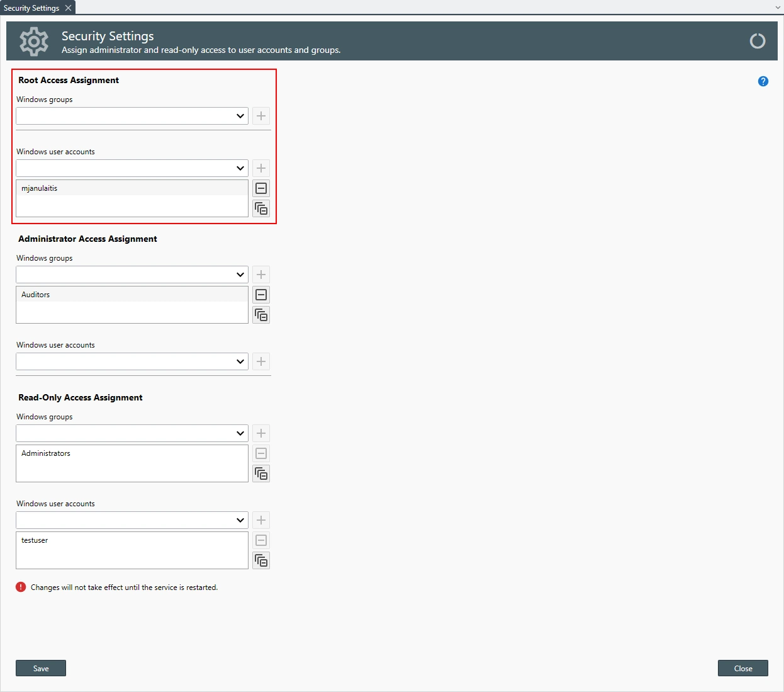
Task: Open the tab list chevron at top right
Action: tap(778, 8)
